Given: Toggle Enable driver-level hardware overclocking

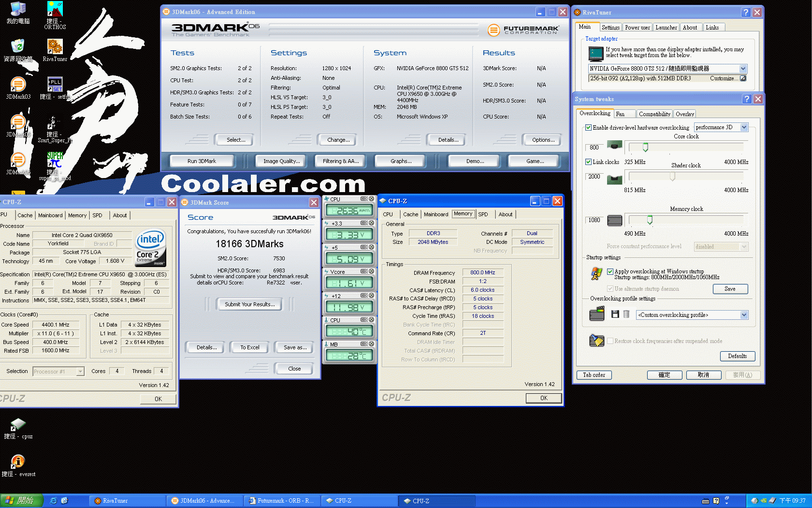Looking at the screenshot, I should click(x=588, y=128).
